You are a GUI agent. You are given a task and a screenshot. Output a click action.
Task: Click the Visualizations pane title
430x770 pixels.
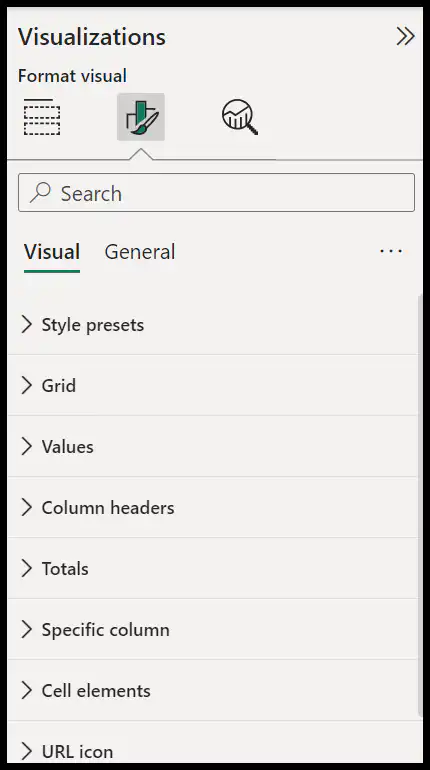click(92, 37)
